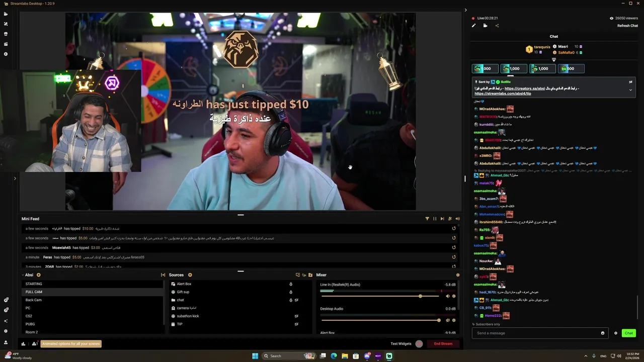
Task: Switch to the Back Cam scene
Action: [93, 300]
